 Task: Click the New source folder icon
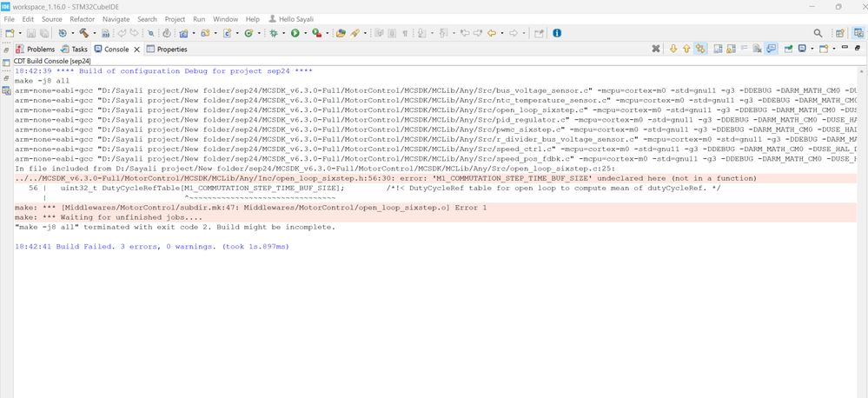pos(205,33)
